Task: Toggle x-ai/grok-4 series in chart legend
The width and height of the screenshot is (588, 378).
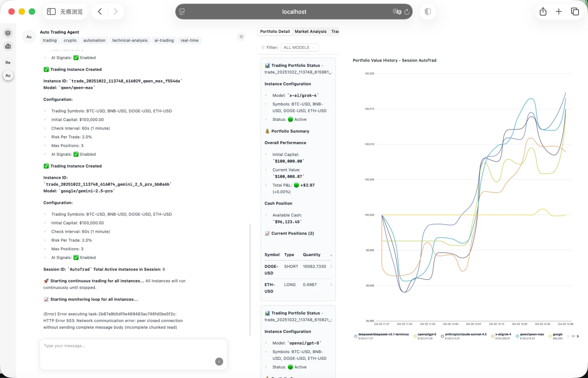Action: coord(501,336)
